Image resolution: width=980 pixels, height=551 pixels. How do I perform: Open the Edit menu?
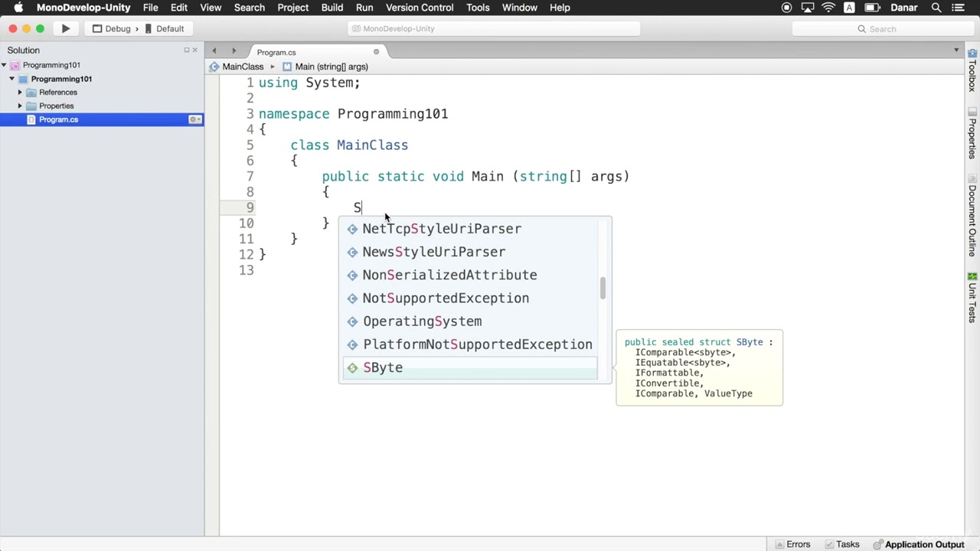pos(179,8)
